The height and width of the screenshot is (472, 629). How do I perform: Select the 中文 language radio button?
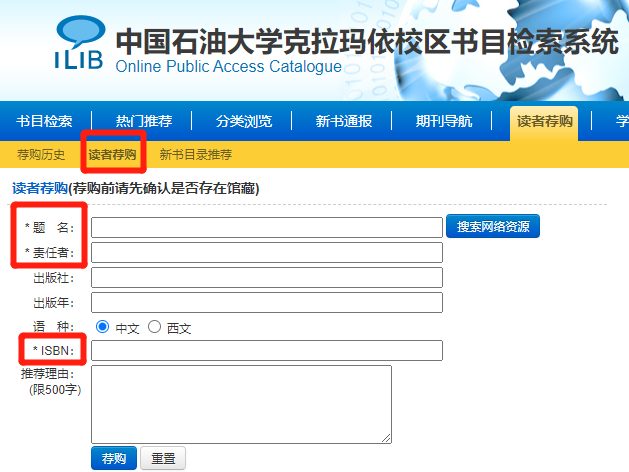(102, 327)
